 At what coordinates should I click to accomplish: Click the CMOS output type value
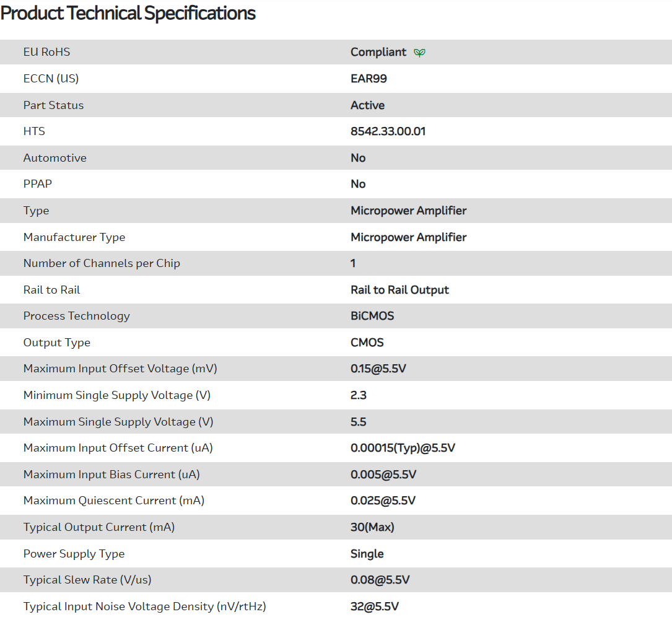[367, 343]
